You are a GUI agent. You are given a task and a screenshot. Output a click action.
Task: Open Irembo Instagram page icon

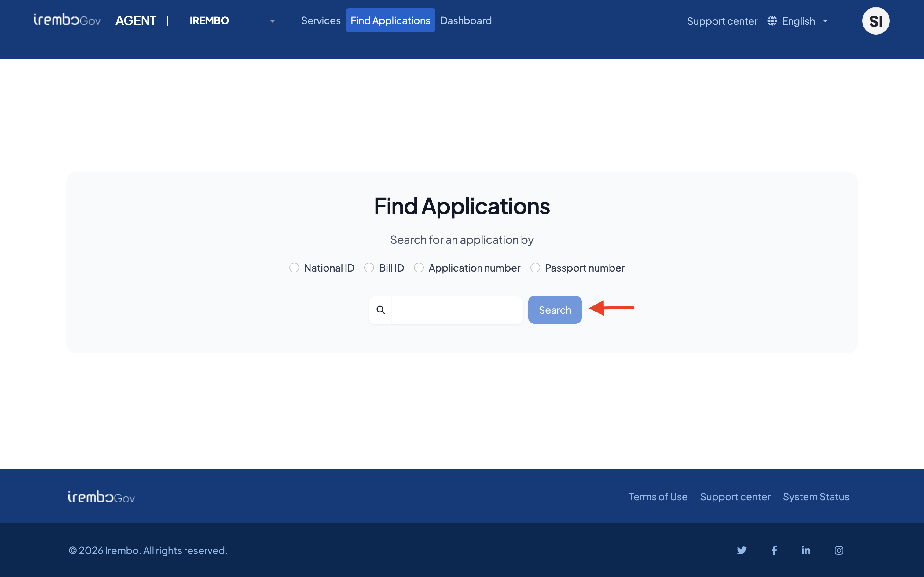click(x=838, y=550)
